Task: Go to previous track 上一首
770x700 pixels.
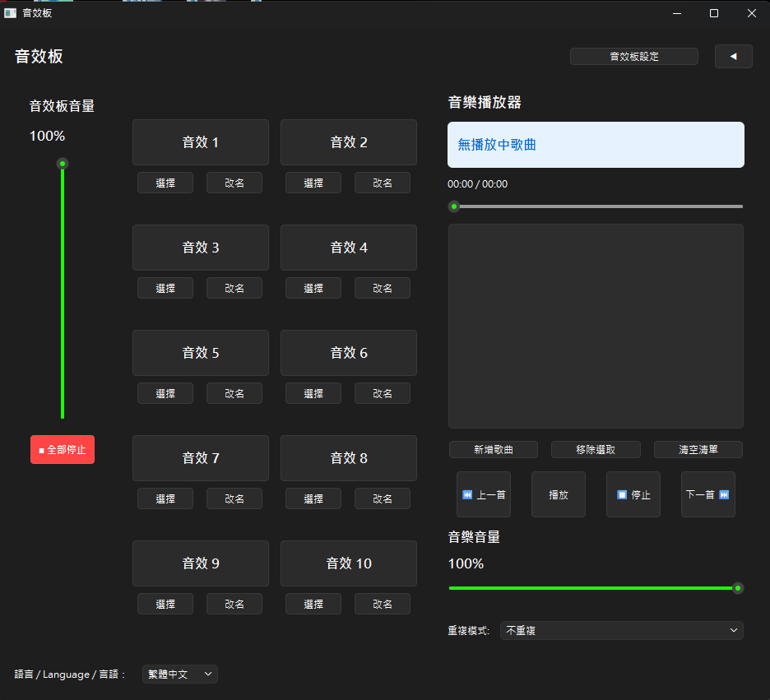Action: click(x=484, y=494)
